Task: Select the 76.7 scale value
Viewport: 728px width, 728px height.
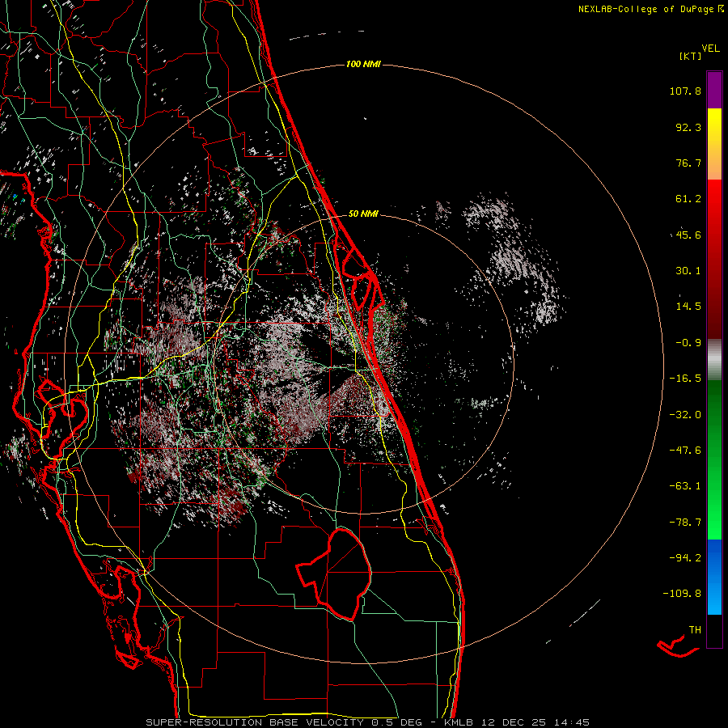Action: 688,163
